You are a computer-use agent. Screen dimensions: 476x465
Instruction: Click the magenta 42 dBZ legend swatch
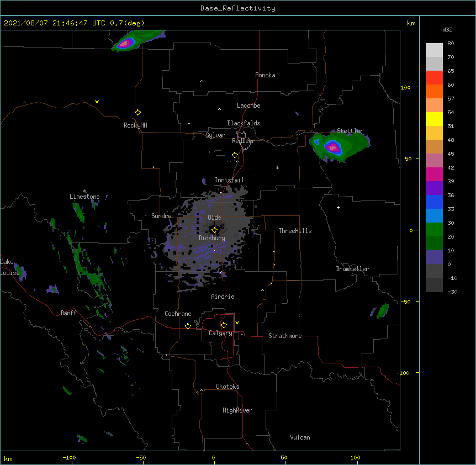pyautogui.click(x=434, y=174)
